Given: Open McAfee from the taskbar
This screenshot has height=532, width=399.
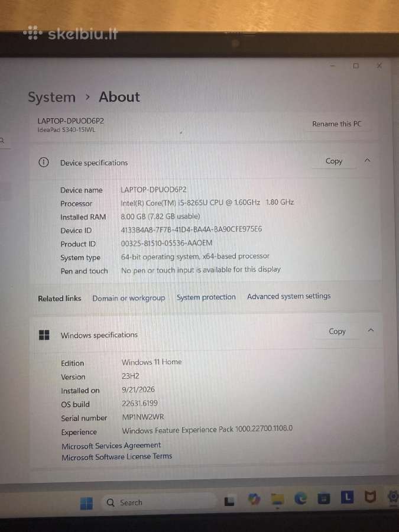Looking at the screenshot, I should click(370, 497).
